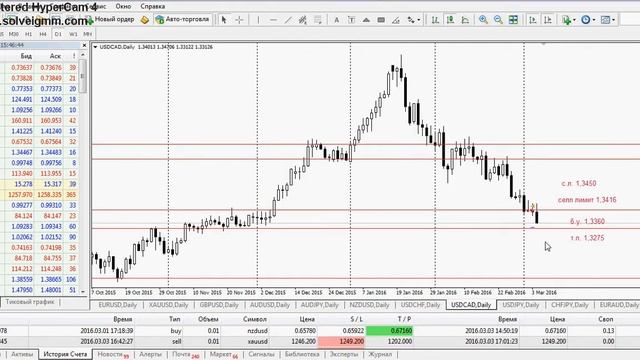Set timeframe to D1
This screenshot has height=360, width=640.
pyautogui.click(x=58, y=34)
